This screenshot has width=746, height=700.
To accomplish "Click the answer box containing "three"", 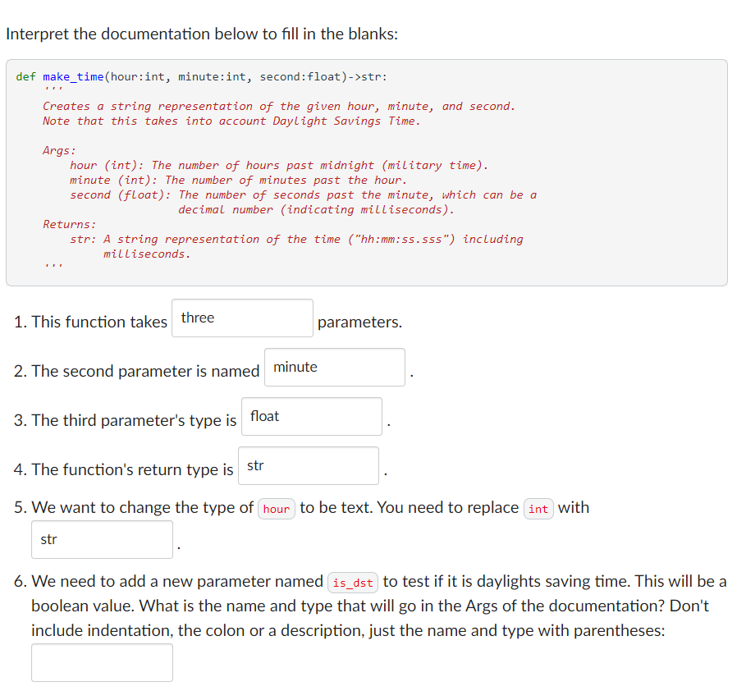I will [x=241, y=318].
